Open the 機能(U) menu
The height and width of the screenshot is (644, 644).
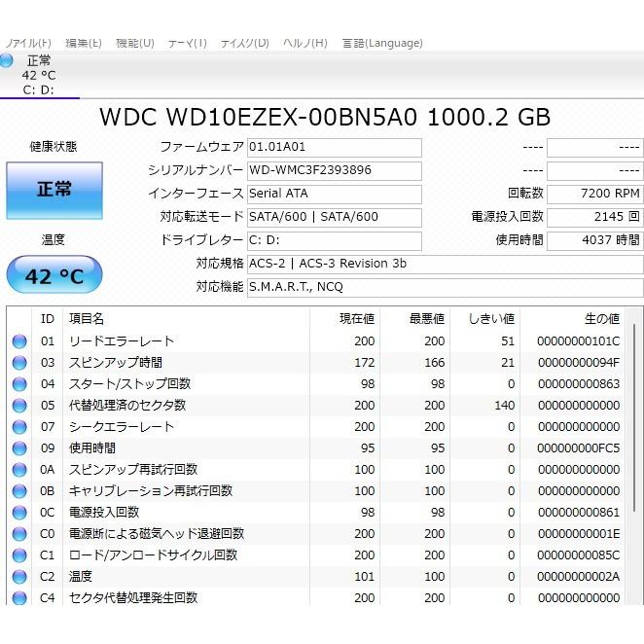[x=135, y=43]
